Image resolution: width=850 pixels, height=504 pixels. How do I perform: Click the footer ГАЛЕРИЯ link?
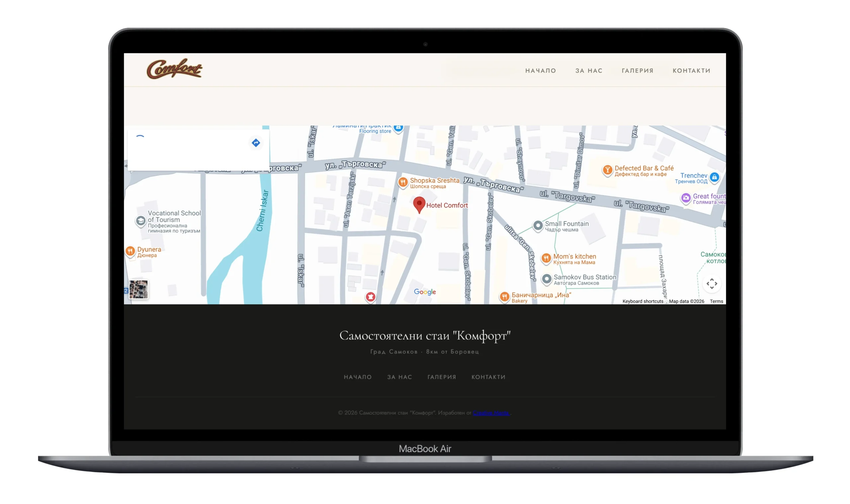coord(442,377)
